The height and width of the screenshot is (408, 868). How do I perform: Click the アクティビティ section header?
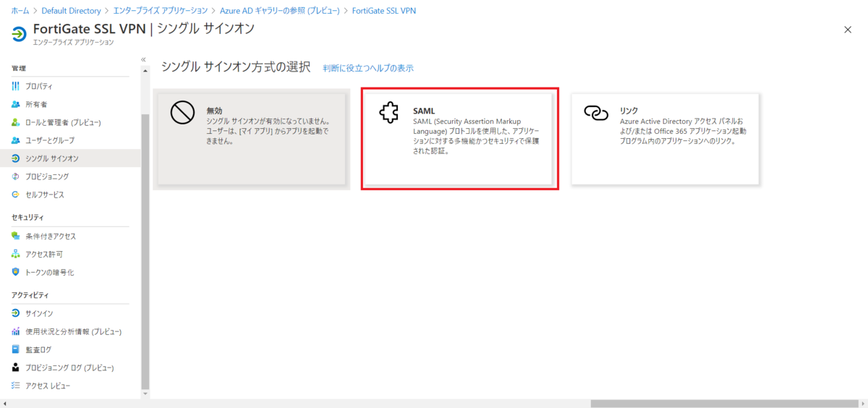pos(30,295)
